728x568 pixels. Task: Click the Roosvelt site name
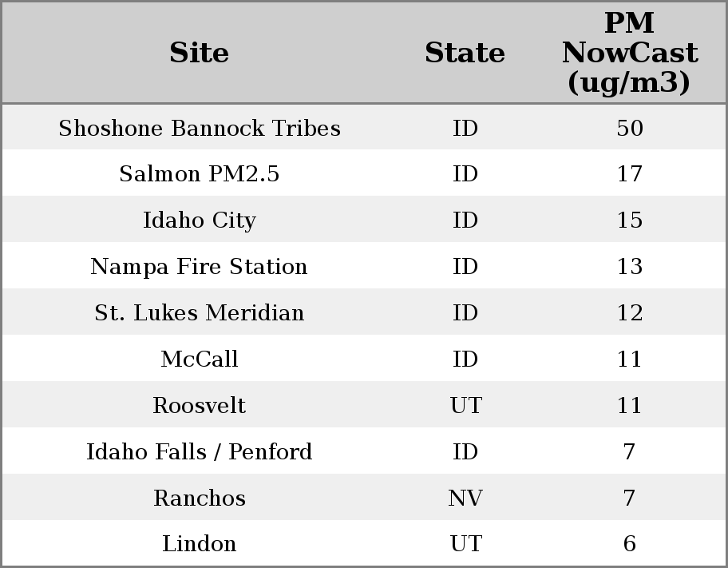pyautogui.click(x=200, y=406)
